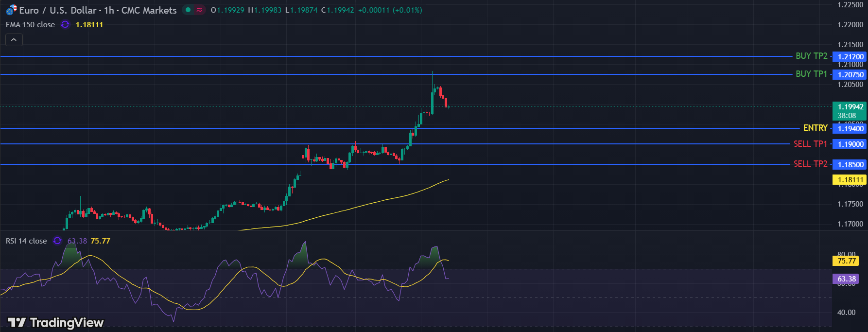Click the pink approximate data indicator icon
This screenshot has height=332, width=868.
point(199,10)
